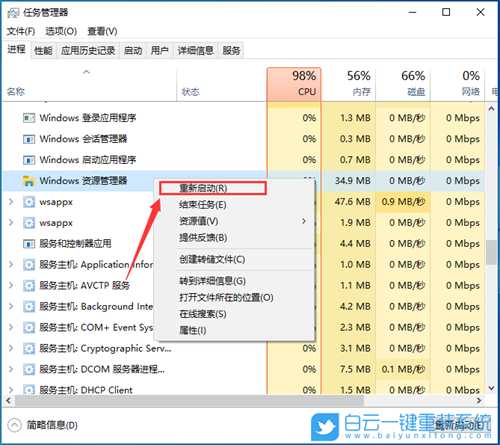The height and width of the screenshot is (445, 500).
Task: Choose 打开文件所在的位置(O) menu item
Action: tap(234, 297)
